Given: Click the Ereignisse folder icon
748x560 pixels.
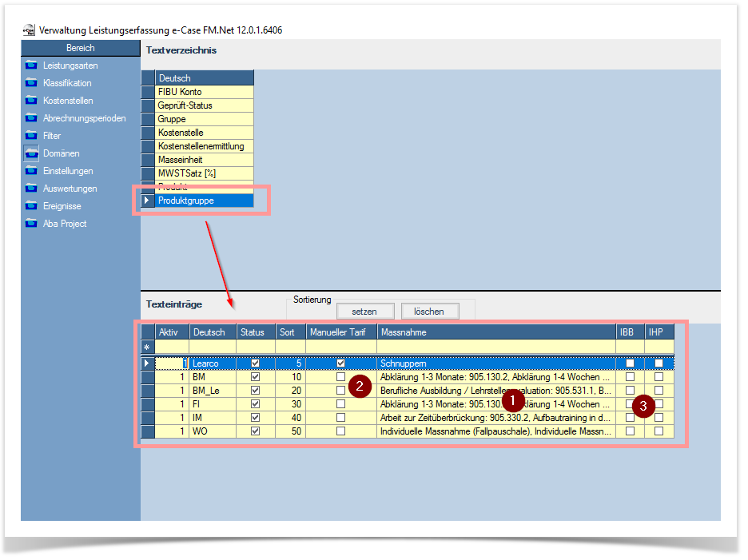Looking at the screenshot, I should 31,206.
